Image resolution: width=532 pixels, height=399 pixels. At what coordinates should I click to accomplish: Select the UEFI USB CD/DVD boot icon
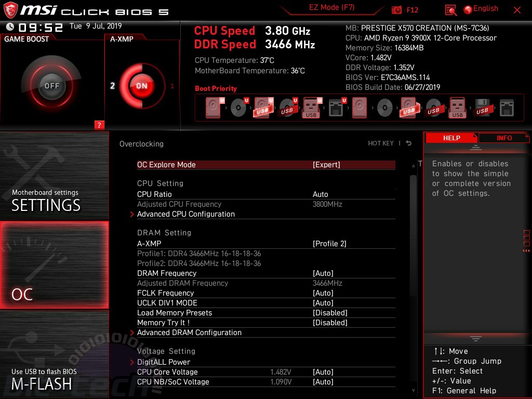coord(288,108)
